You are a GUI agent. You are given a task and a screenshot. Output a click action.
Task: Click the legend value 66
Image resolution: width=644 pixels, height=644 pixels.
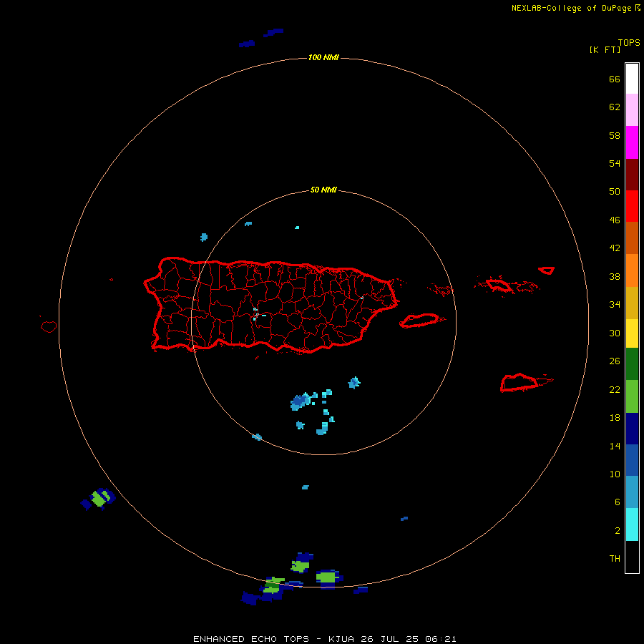pyautogui.click(x=615, y=79)
